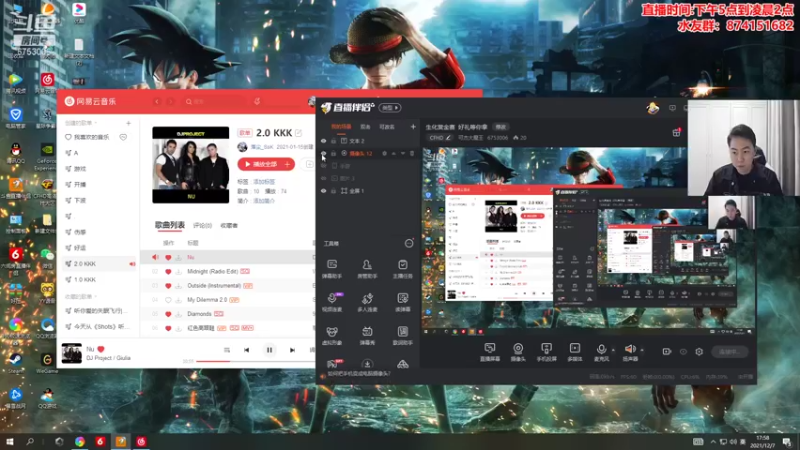Image resolution: width=800 pixels, height=450 pixels.
Task: Expand speaker options arrow
Action: (x=642, y=350)
